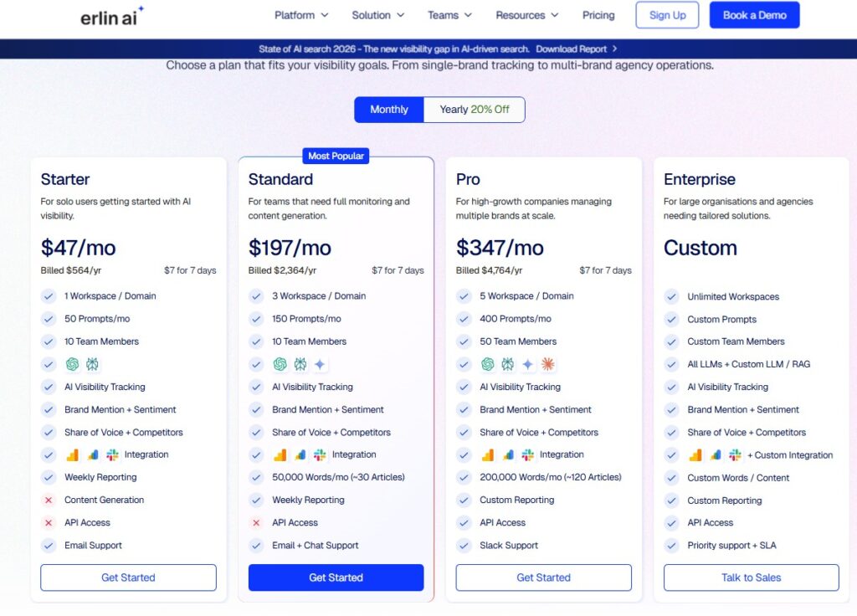Click ChatGPT icon in Pro plan
The width and height of the screenshot is (857, 616).
[x=488, y=364]
